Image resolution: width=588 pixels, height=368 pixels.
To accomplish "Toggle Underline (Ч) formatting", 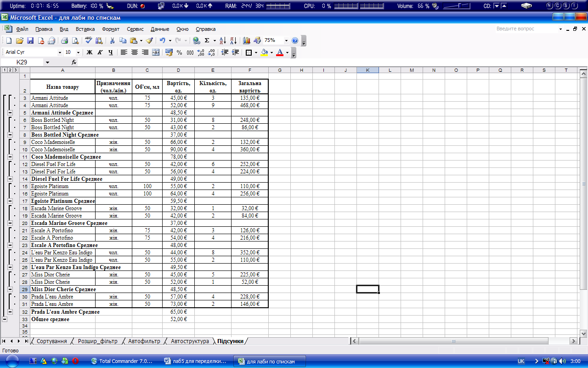I will click(x=111, y=52).
